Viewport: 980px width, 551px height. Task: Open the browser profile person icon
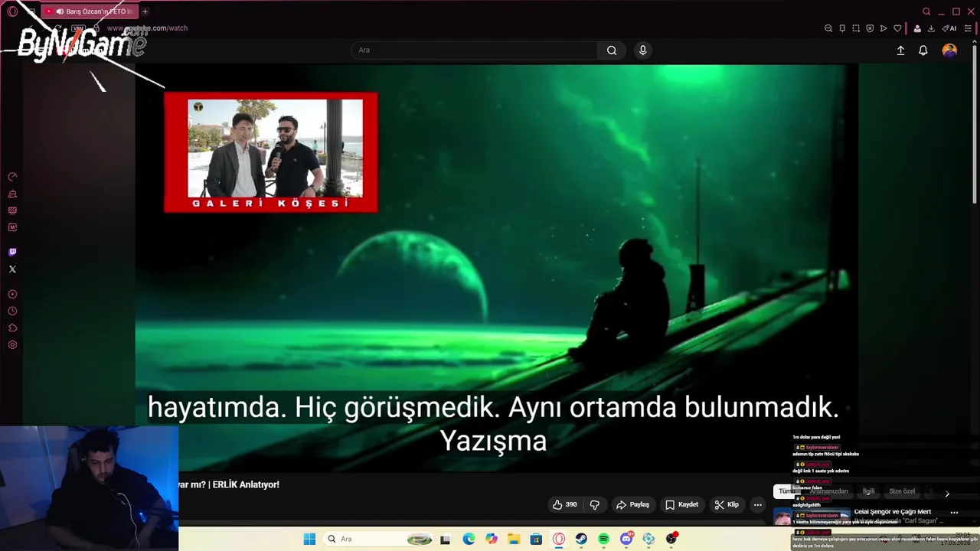click(917, 28)
